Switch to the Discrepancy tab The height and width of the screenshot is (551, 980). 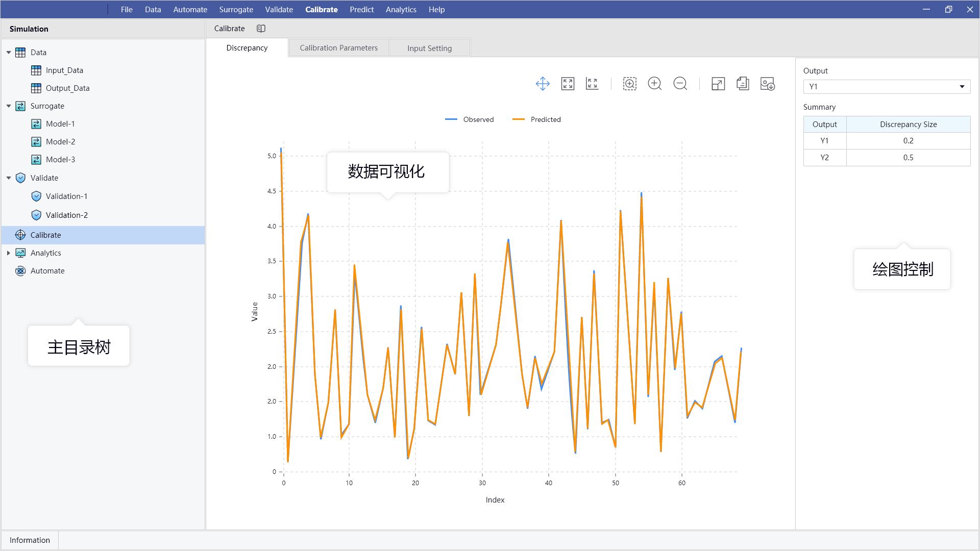(247, 48)
